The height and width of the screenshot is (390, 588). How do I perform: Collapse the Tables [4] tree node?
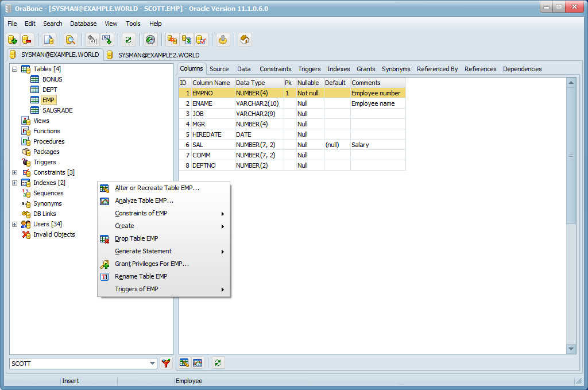[14, 69]
